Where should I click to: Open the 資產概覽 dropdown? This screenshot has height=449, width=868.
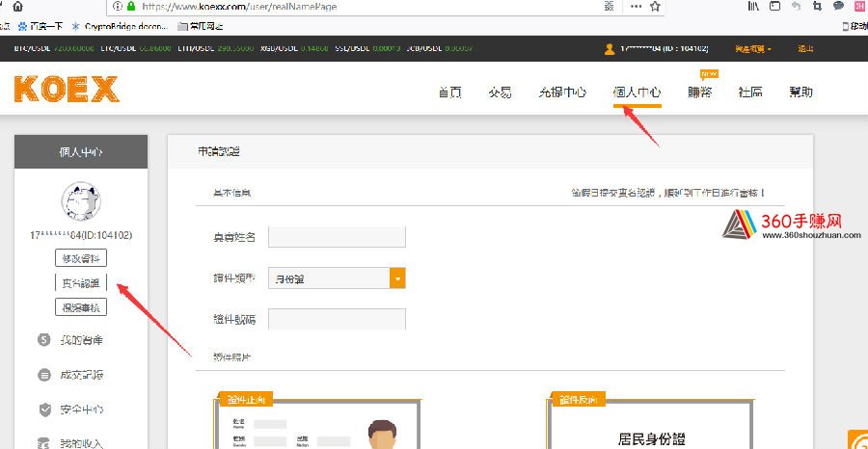(x=753, y=49)
